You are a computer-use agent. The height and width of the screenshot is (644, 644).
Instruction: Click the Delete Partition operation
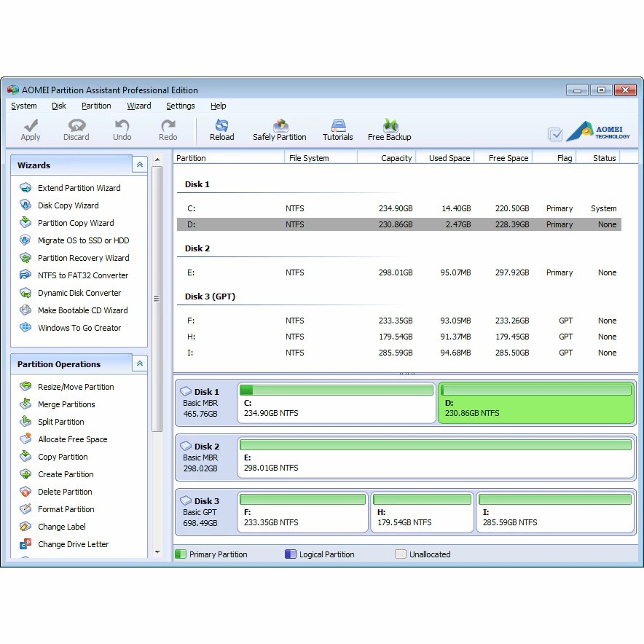[x=65, y=492]
